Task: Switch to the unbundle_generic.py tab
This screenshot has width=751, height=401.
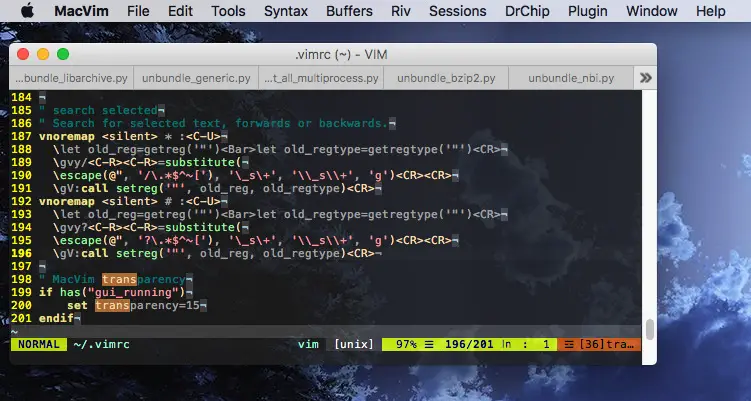Action: [x=196, y=78]
